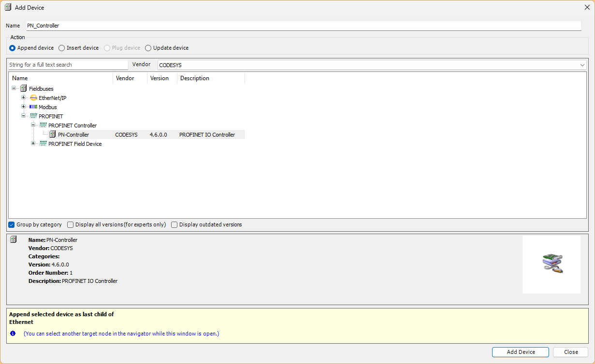The height and width of the screenshot is (364, 595).
Task: Click the PROFINET Field Device icon
Action: [43, 144]
